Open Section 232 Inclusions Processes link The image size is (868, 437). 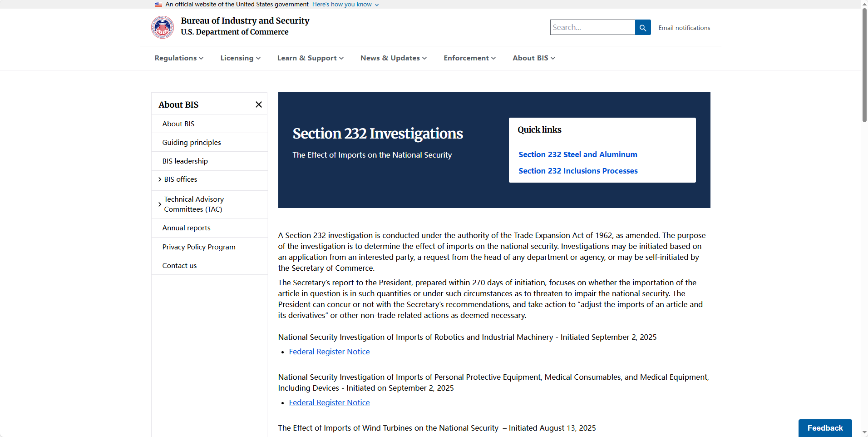578,171
